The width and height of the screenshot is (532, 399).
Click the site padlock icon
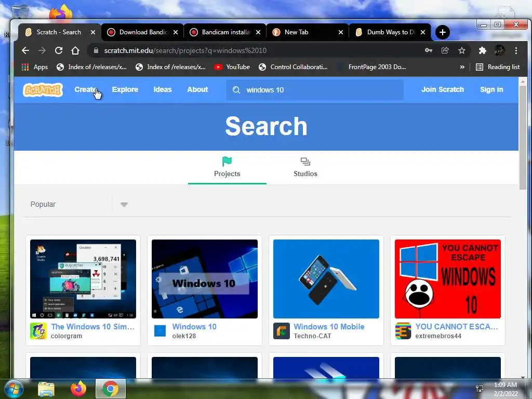point(96,50)
